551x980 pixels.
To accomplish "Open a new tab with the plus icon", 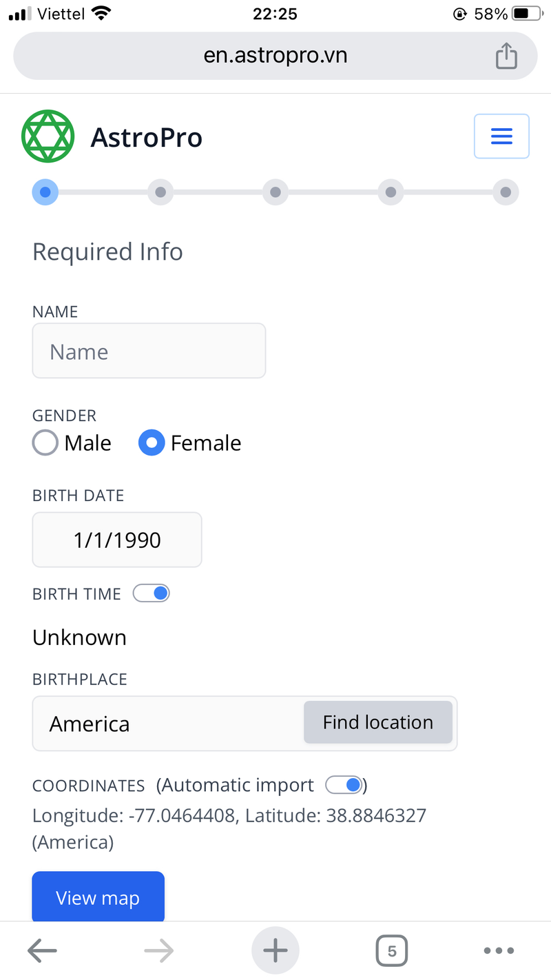I will pos(275,950).
